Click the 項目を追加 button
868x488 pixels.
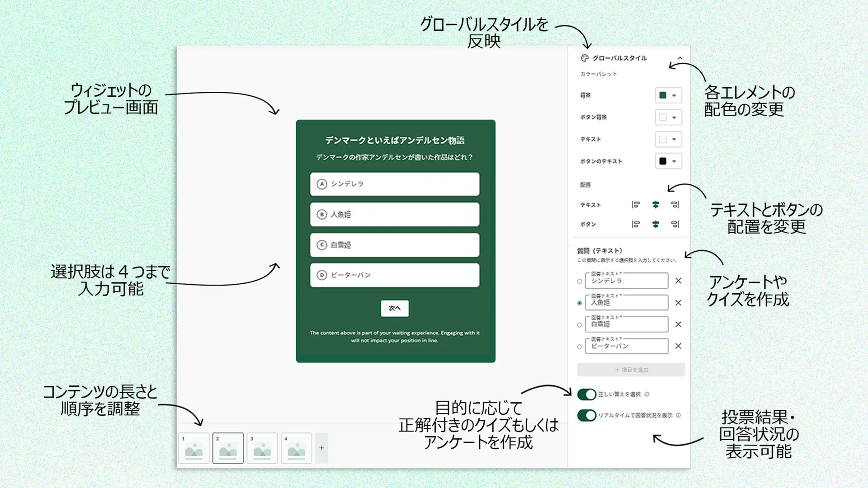[x=630, y=369]
